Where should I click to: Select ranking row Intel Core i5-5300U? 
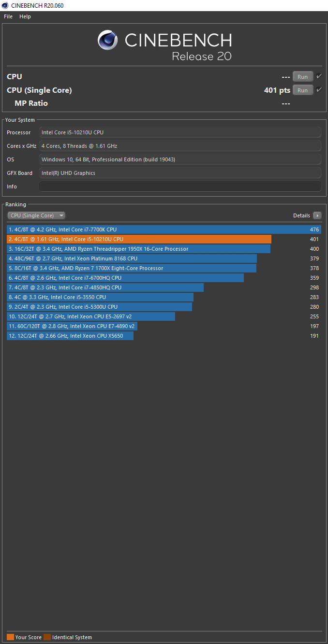164,307
